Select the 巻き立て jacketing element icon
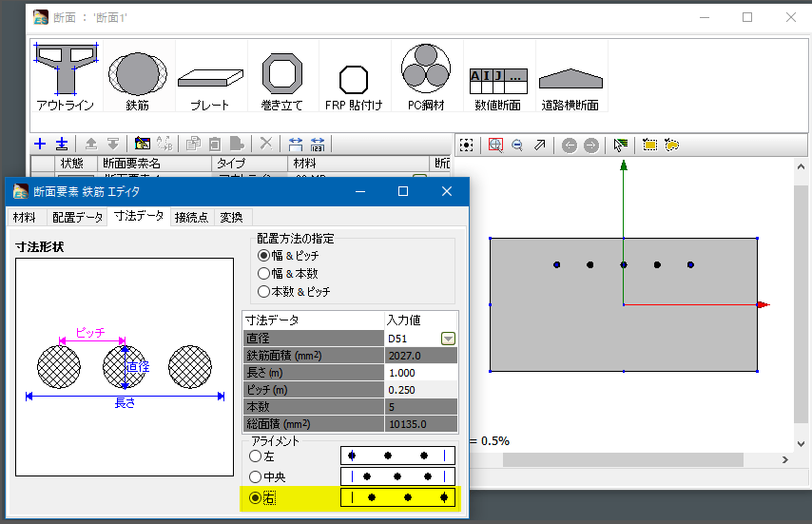This screenshot has width=812, height=524. pyautogui.click(x=282, y=77)
